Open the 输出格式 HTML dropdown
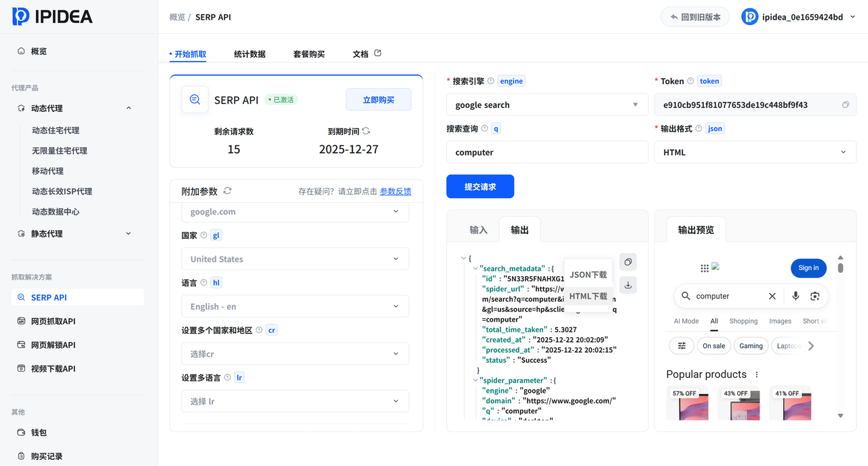Screen dimensions: 868x466 point(755,152)
